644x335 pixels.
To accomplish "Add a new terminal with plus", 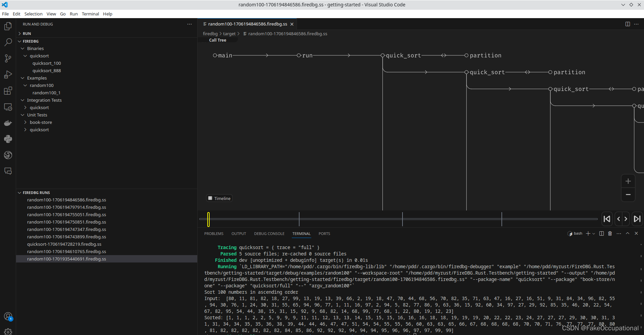I will point(588,234).
